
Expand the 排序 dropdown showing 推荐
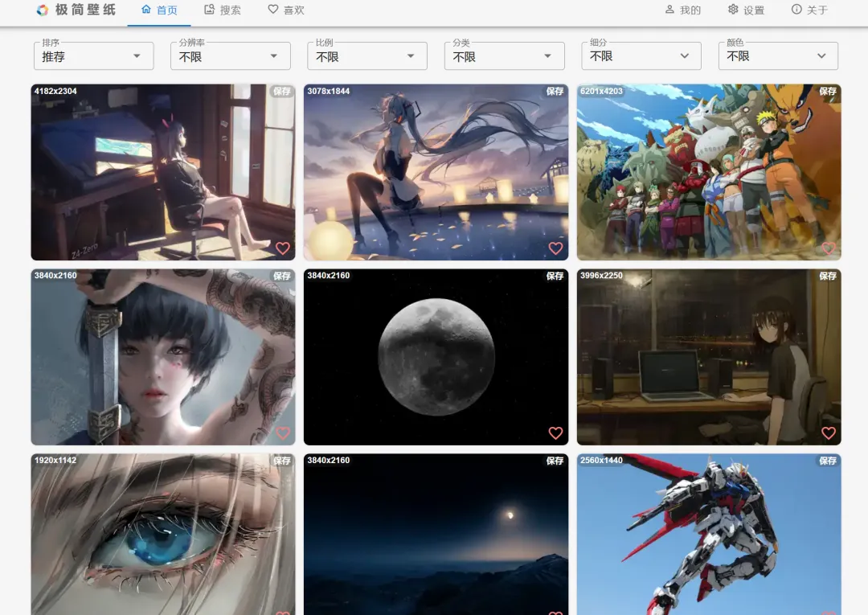(x=93, y=56)
